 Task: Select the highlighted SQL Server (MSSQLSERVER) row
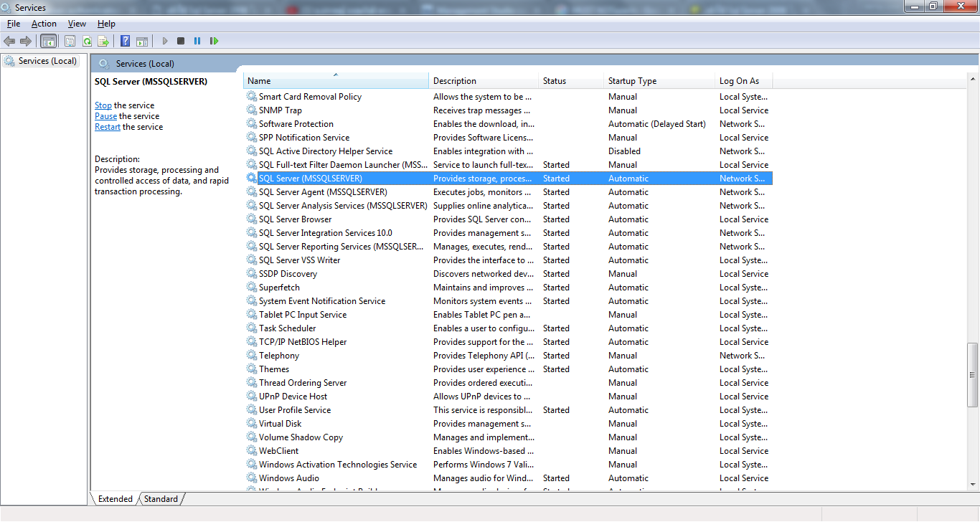[x=508, y=178]
